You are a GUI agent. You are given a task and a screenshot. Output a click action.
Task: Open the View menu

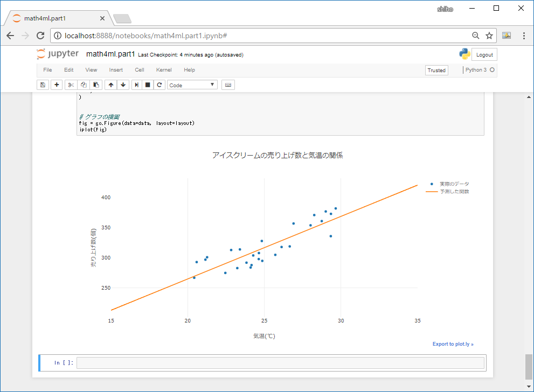pos(91,70)
